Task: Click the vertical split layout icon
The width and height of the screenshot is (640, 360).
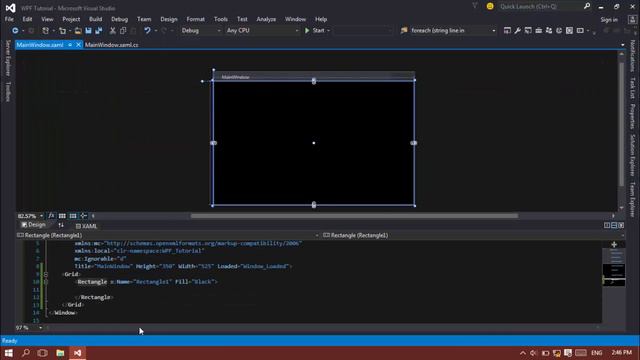Action: pos(607,225)
